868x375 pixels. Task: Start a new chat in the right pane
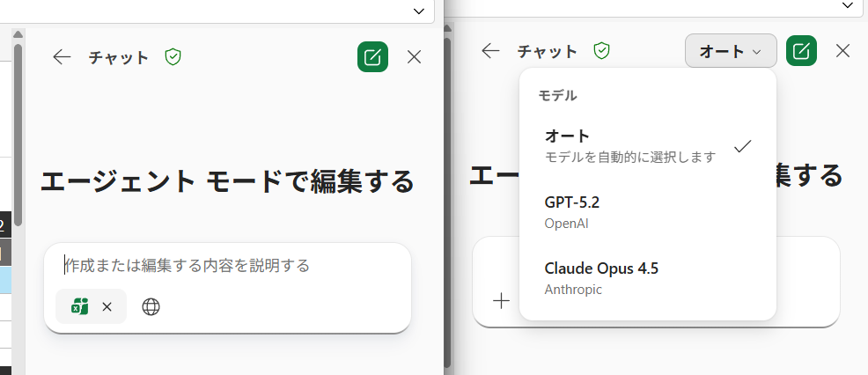pos(801,51)
